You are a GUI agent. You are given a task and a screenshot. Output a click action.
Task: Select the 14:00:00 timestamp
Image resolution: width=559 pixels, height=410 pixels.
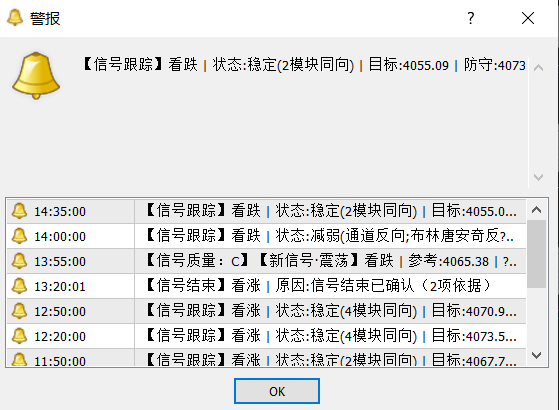(60, 236)
